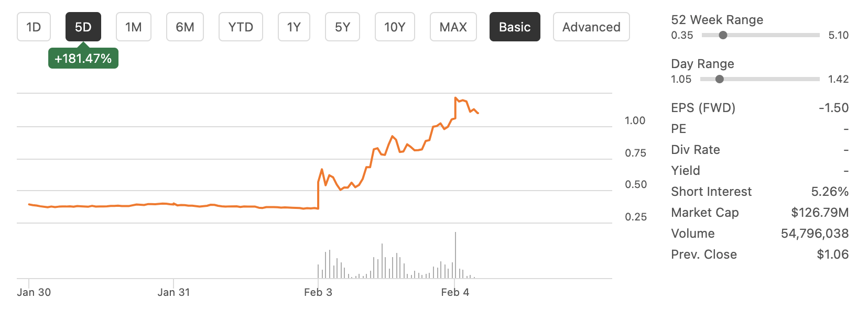Click the Market Cap figure $126.79M
Screen dimensions: 868x310
[819, 212]
